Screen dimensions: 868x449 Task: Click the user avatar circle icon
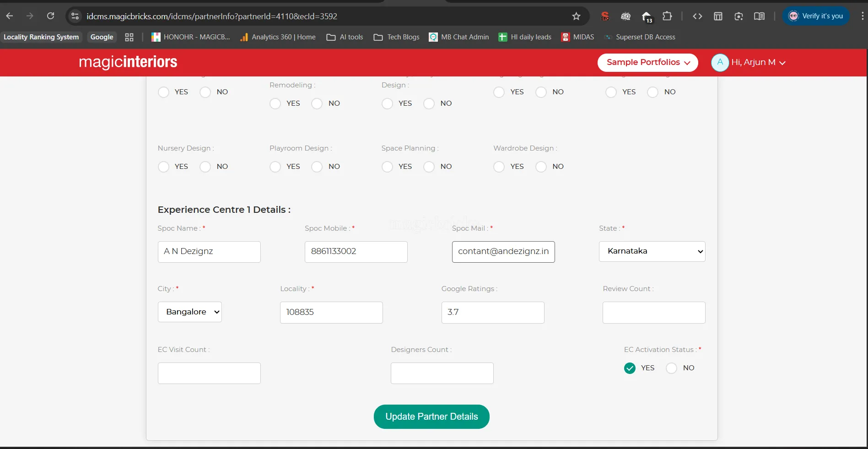(x=720, y=63)
